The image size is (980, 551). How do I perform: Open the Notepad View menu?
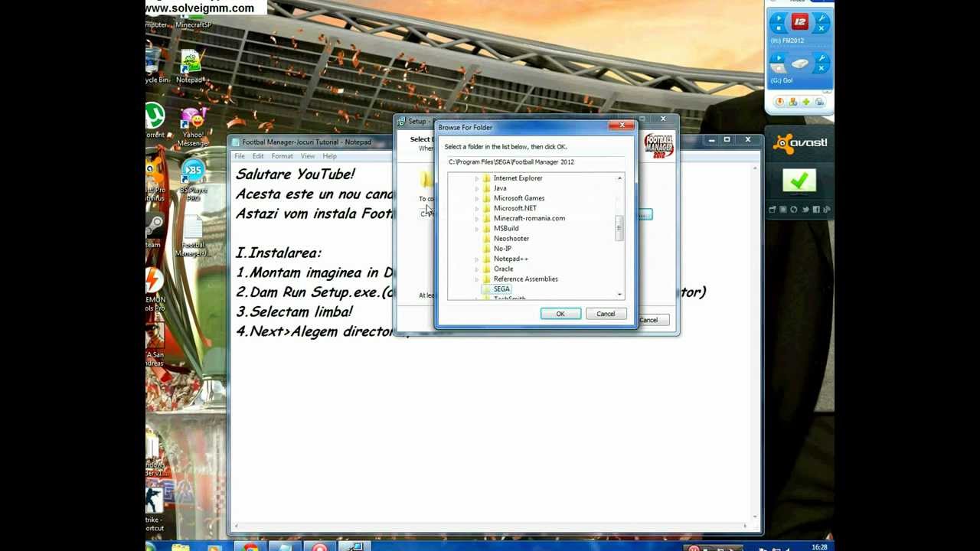(308, 156)
